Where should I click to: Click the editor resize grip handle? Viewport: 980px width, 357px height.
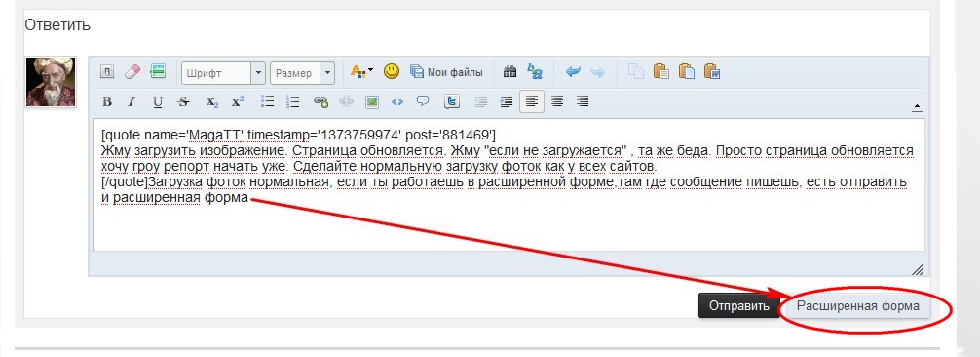[918, 269]
